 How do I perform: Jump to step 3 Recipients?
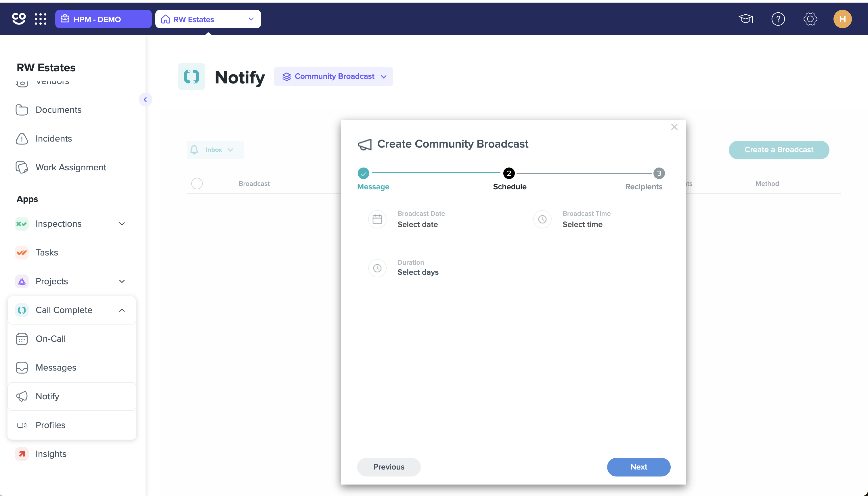659,173
